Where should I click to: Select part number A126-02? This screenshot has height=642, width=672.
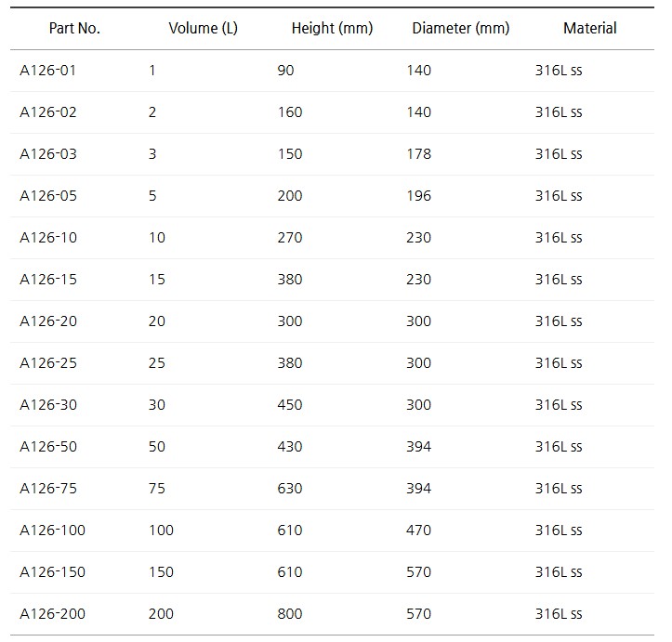pos(48,112)
